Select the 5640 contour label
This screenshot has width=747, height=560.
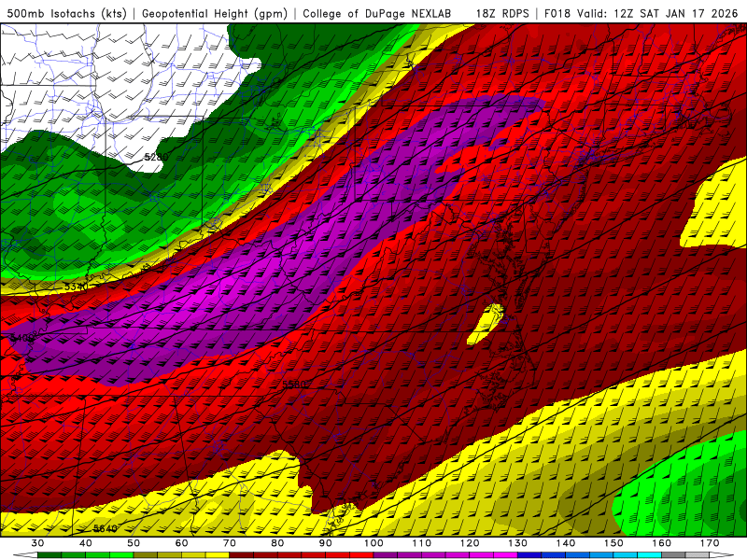[106, 528]
